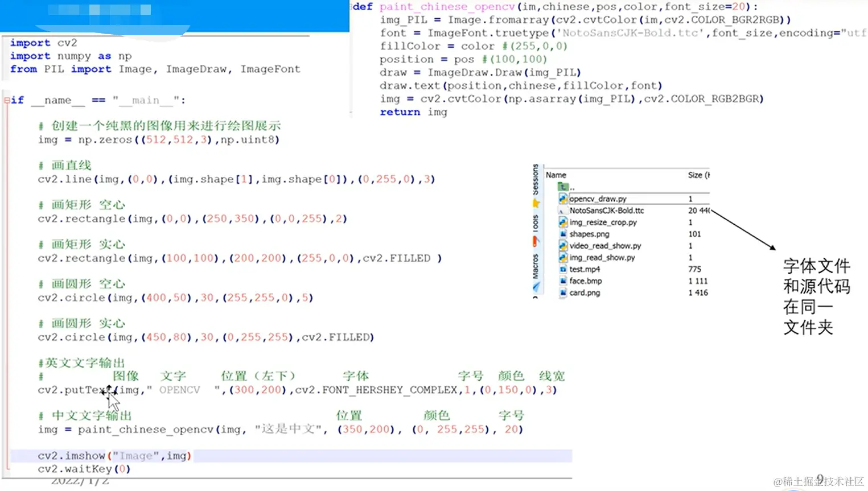This screenshot has height=491, width=868.
Task: Select the Python icon beside opencv_draw.py
Action: [x=563, y=199]
